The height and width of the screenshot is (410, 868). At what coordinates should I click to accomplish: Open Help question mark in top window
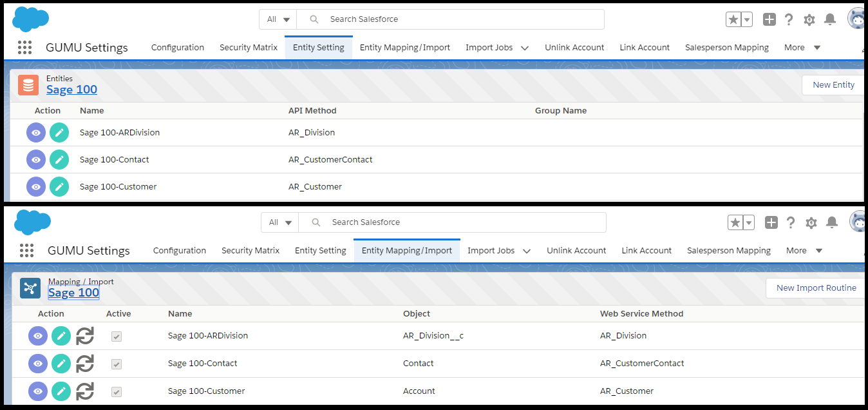[789, 19]
